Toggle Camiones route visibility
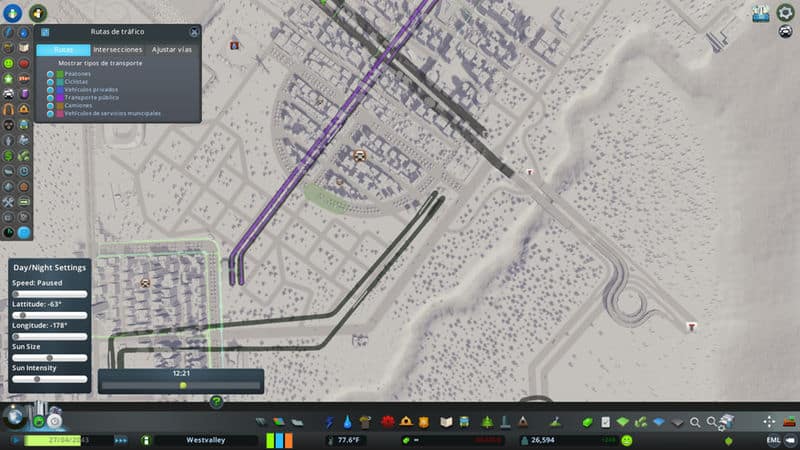The height and width of the screenshot is (450, 800). tap(50, 105)
